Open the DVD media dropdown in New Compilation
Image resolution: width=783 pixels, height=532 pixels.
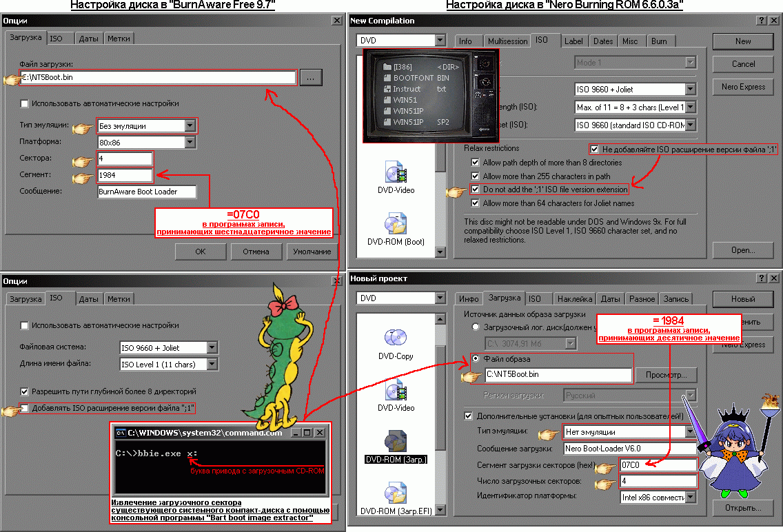point(440,40)
